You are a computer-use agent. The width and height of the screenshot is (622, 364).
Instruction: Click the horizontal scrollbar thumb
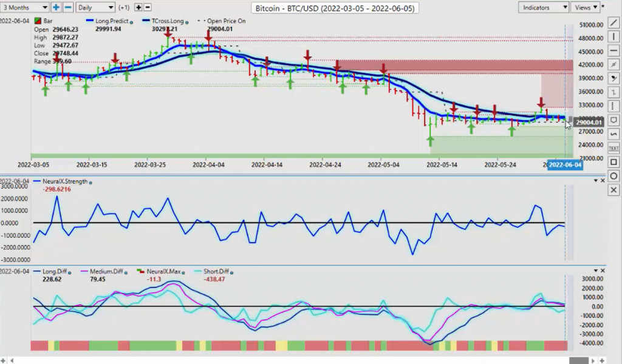579,360
